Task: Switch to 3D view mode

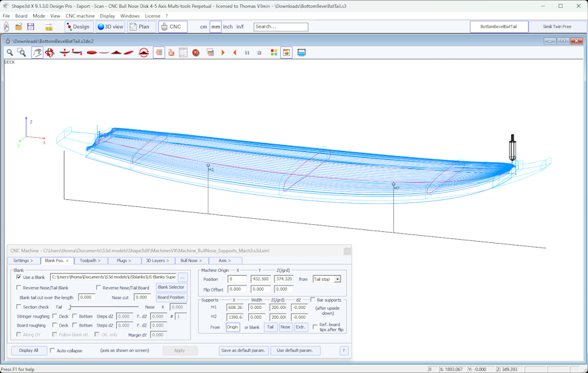Action: 110,27
